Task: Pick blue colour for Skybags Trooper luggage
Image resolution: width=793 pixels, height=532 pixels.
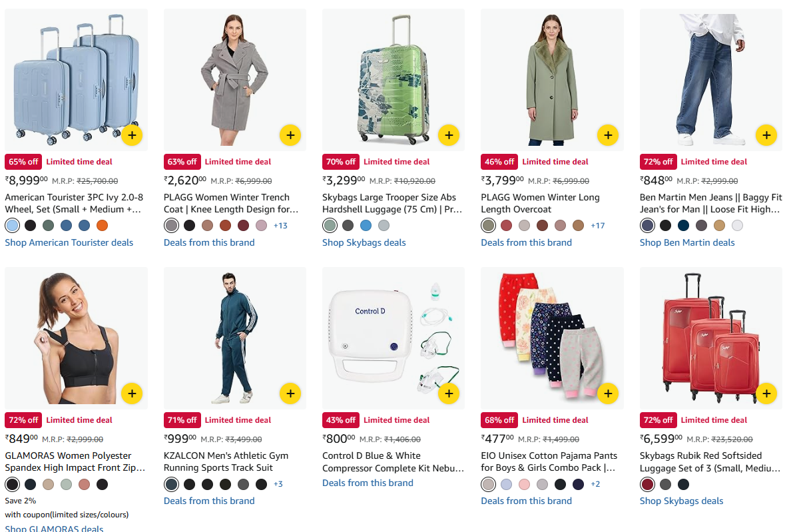Action: tap(366, 225)
